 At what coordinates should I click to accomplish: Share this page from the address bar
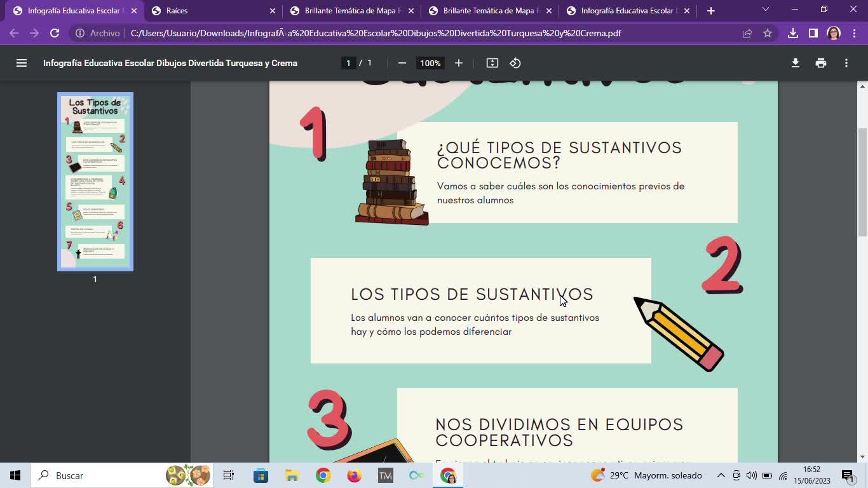pos(747,33)
